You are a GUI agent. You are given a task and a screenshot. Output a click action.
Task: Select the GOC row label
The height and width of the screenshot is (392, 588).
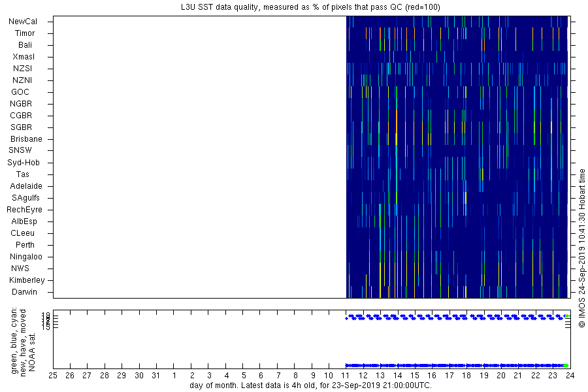[20, 92]
